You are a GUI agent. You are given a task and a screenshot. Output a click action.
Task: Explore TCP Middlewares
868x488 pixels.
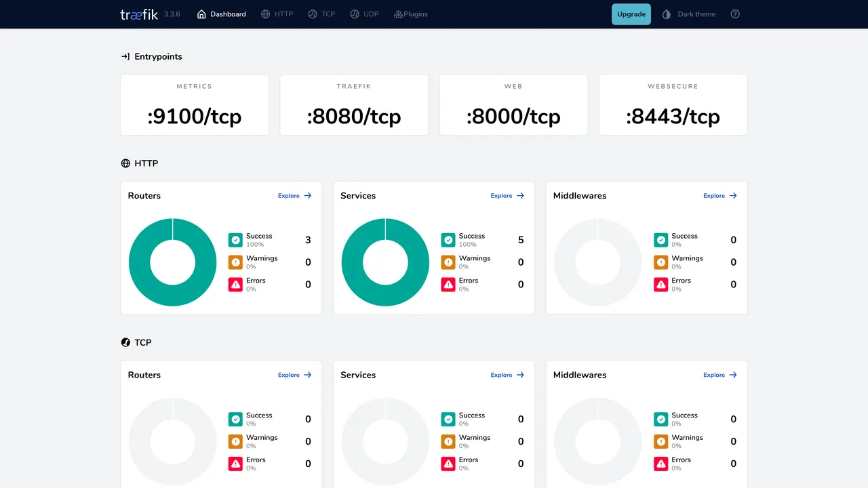pyautogui.click(x=720, y=375)
